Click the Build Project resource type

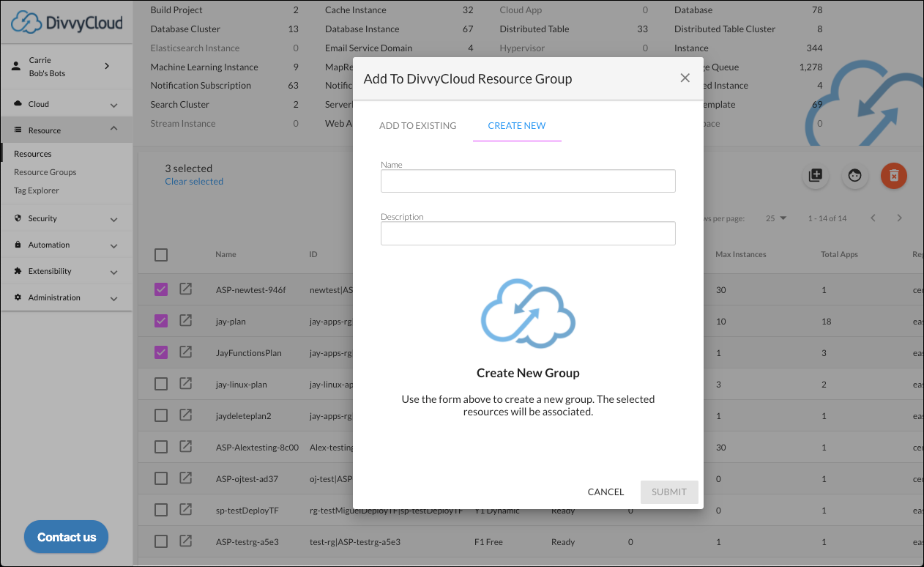coord(176,10)
